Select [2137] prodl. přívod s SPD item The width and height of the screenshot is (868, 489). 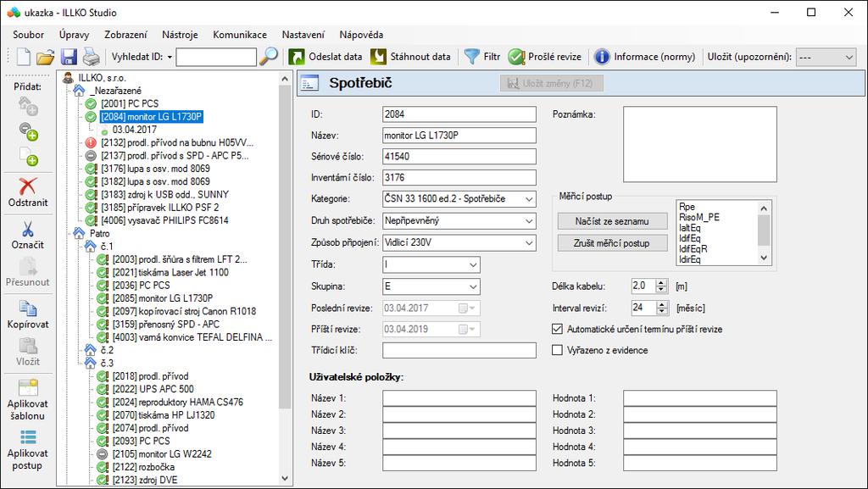(x=175, y=155)
